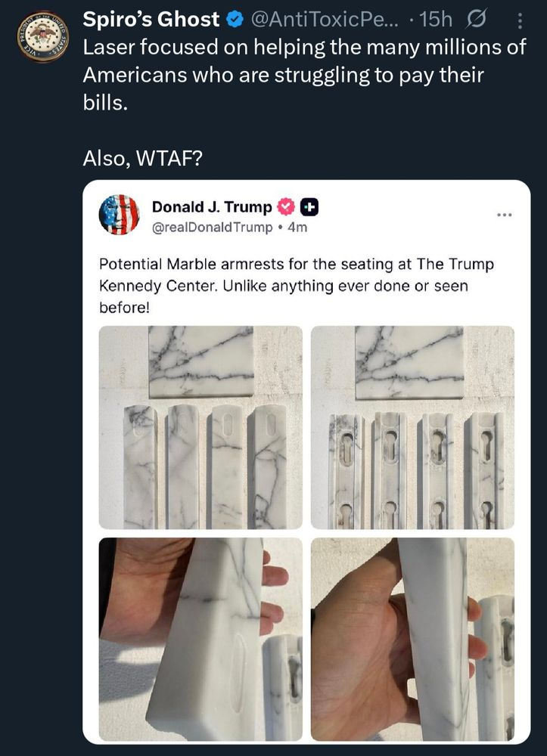Click the Spiro's Ghost display name

click(x=151, y=20)
